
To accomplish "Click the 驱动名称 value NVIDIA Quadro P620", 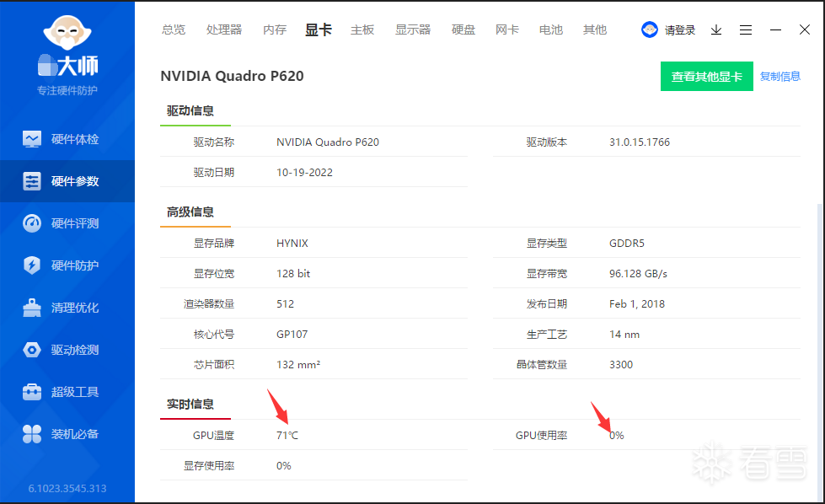I will point(328,142).
